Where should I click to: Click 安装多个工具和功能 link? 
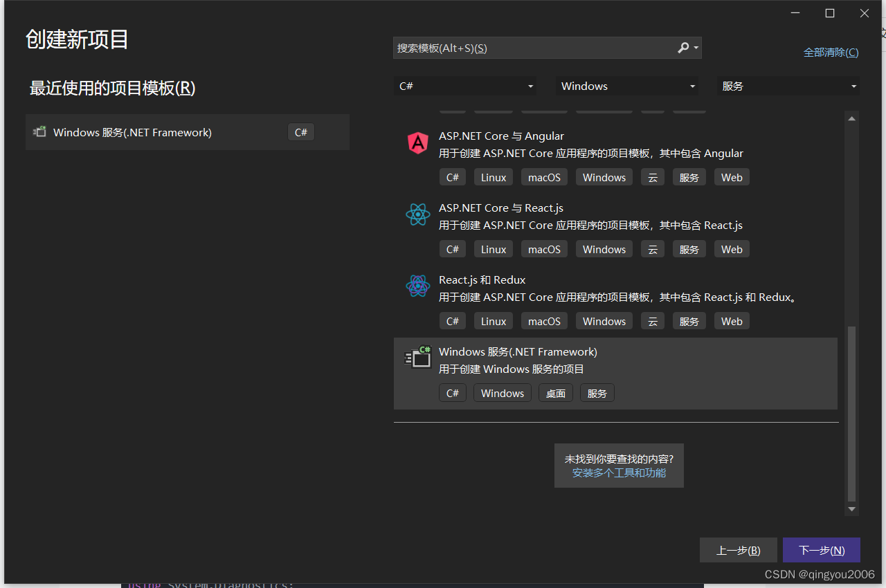coord(619,473)
